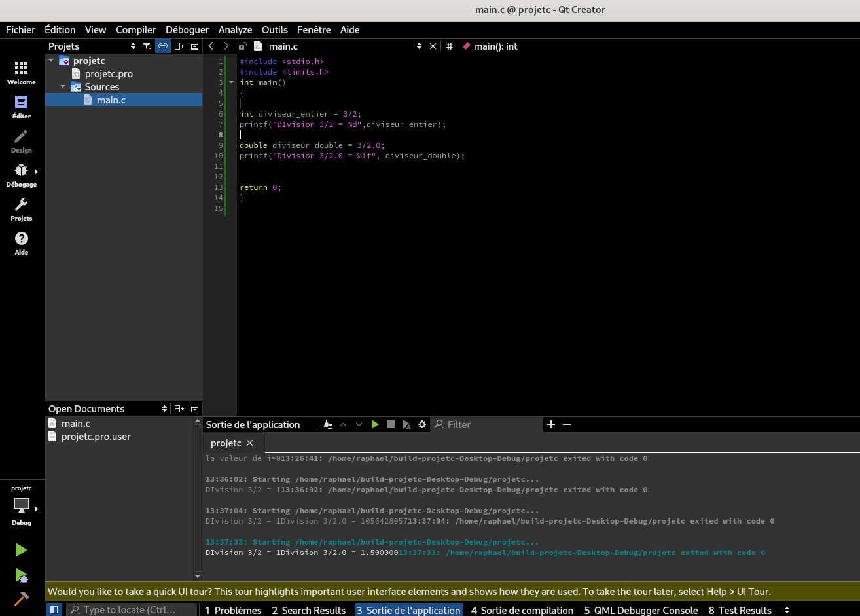Open application output settings gear

(x=422, y=424)
